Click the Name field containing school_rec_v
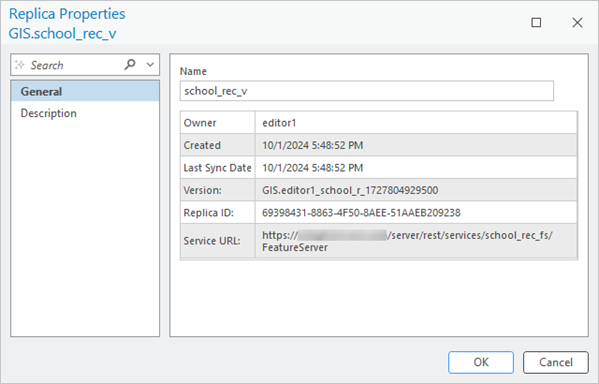The width and height of the screenshot is (599, 384). (x=366, y=91)
